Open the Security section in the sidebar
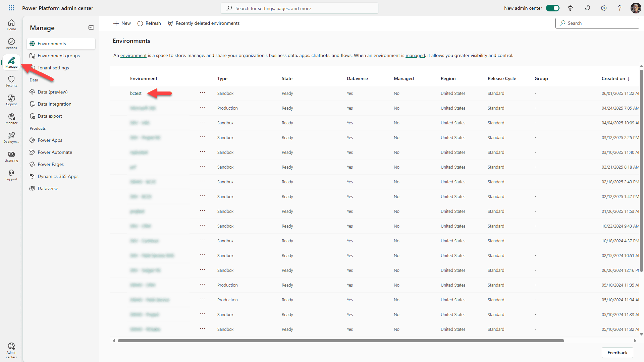644x362 pixels. 11,81
